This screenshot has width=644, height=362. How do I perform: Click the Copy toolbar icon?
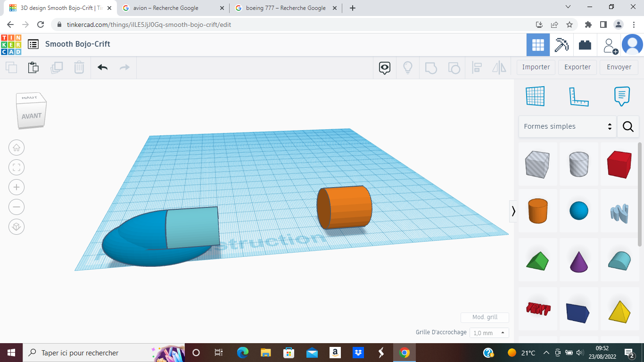click(11, 67)
